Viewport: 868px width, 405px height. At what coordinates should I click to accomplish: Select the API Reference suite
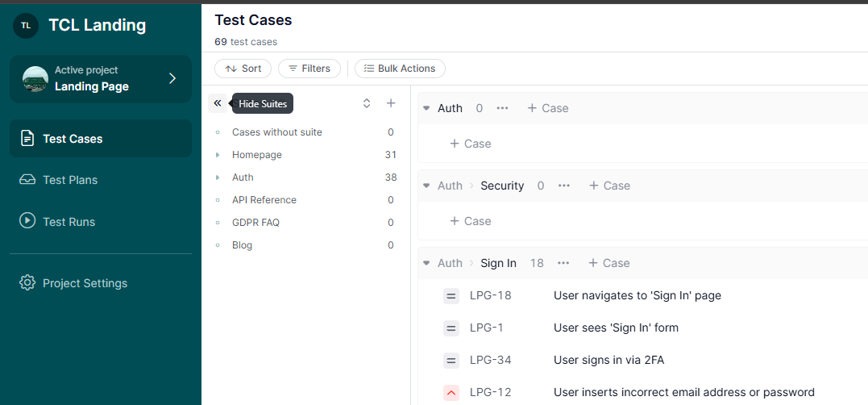pyautogui.click(x=264, y=200)
